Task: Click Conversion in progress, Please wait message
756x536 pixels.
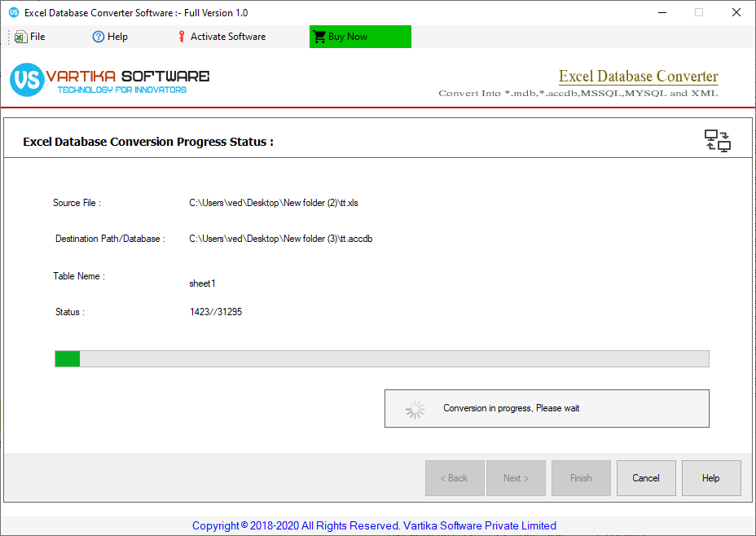Action: pyautogui.click(x=511, y=408)
